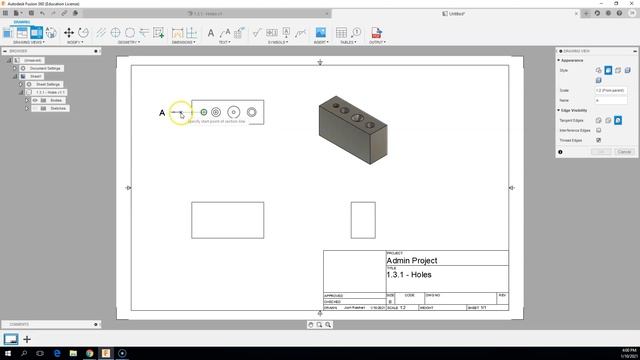640x360 pixels.
Task: Select the Dimension tool
Action: 177,33
